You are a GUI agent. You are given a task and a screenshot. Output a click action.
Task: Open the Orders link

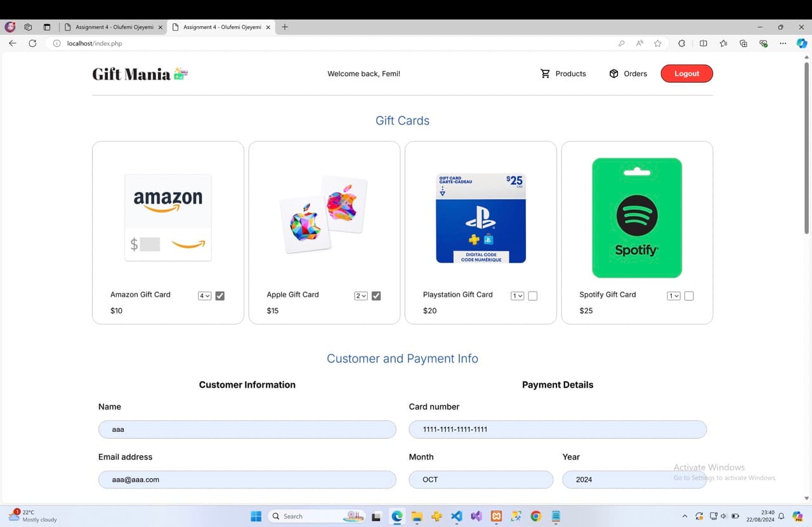tap(628, 74)
